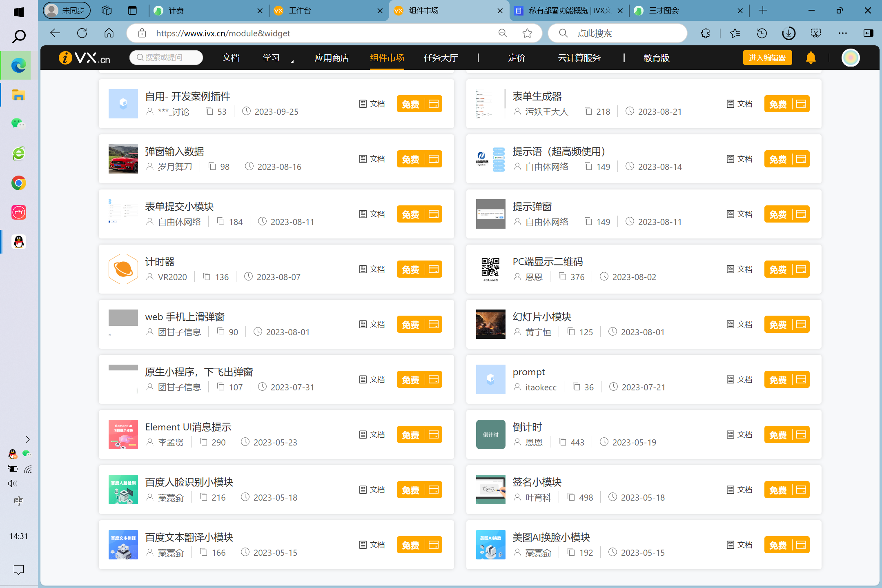Open browser downloads icon
The width and height of the screenshot is (882, 588).
(788, 33)
